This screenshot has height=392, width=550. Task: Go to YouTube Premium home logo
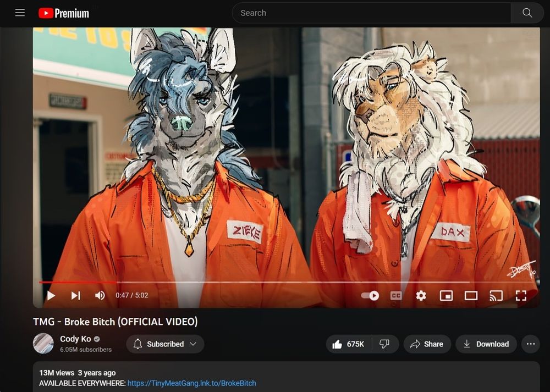pyautogui.click(x=64, y=13)
